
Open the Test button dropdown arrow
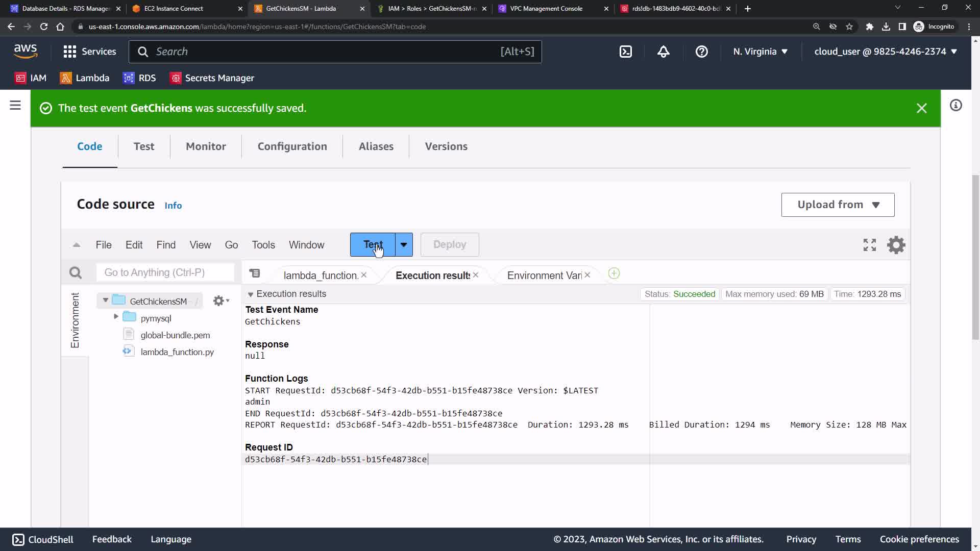point(404,245)
